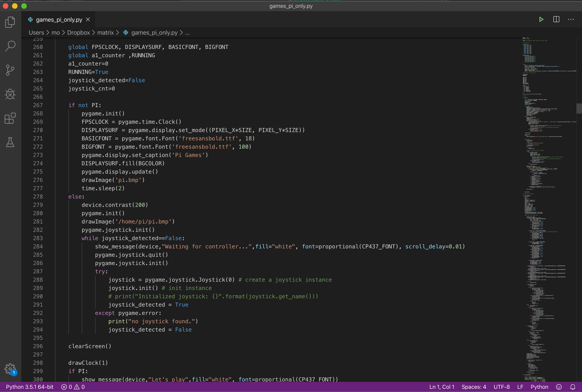582x392 pixels.
Task: Open the Search panel magnifier icon
Action: point(10,46)
